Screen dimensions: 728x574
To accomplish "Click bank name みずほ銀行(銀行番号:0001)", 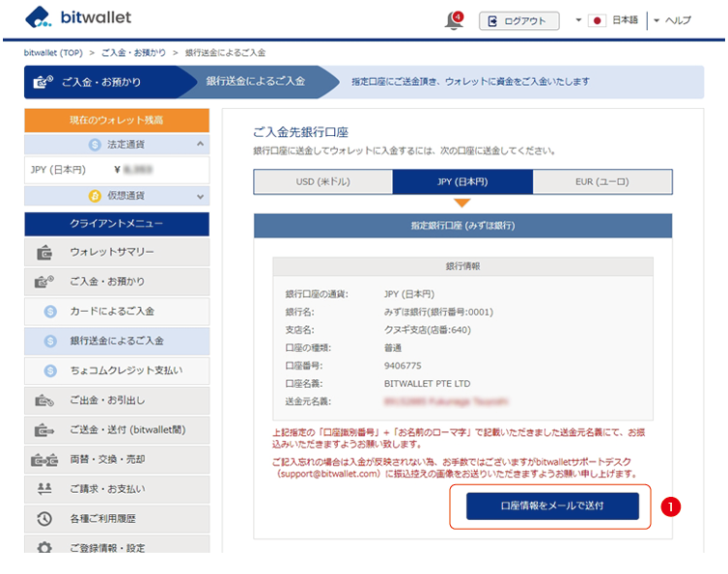I will (x=438, y=312).
